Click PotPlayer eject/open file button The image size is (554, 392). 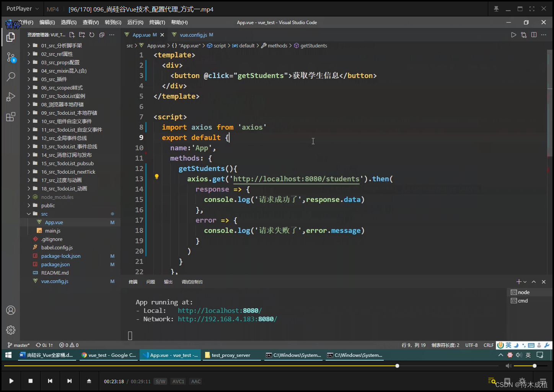click(89, 381)
